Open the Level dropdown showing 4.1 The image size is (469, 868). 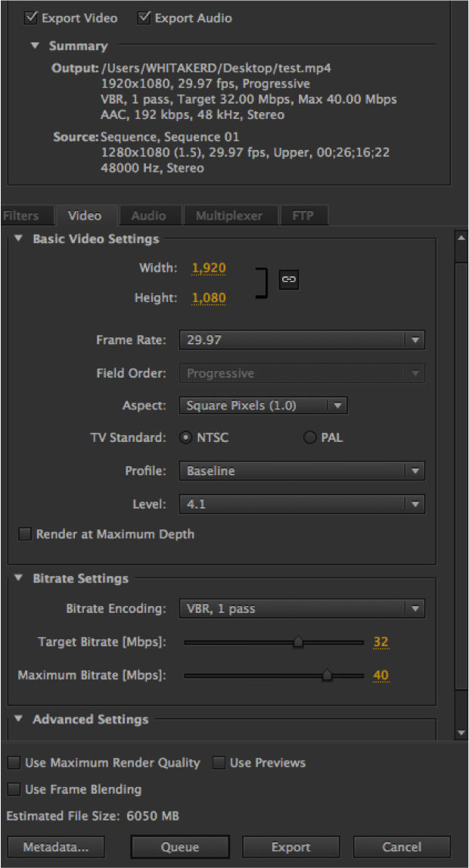click(x=302, y=504)
